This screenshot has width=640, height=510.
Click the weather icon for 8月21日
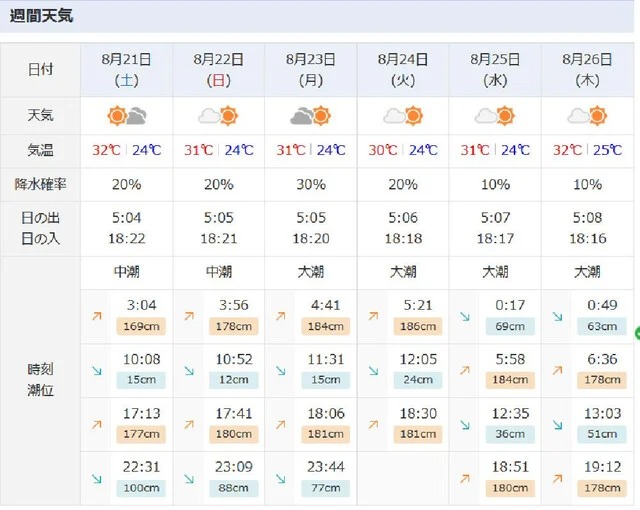(127, 116)
